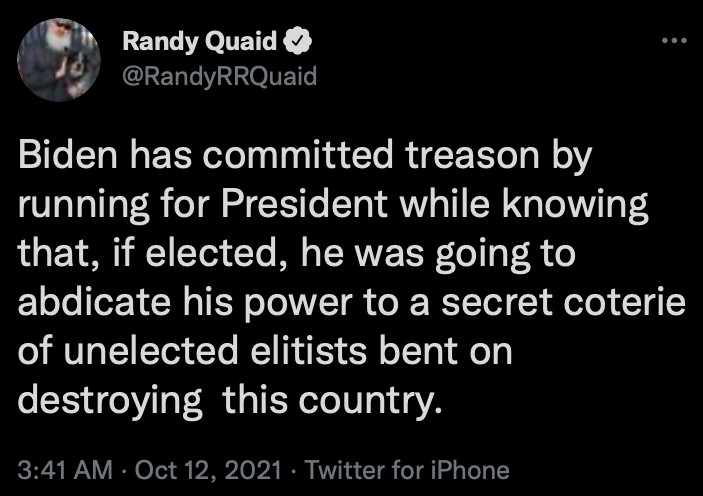Click the verified badge beside Randy Quaid
The image size is (703, 496).
coord(299,43)
